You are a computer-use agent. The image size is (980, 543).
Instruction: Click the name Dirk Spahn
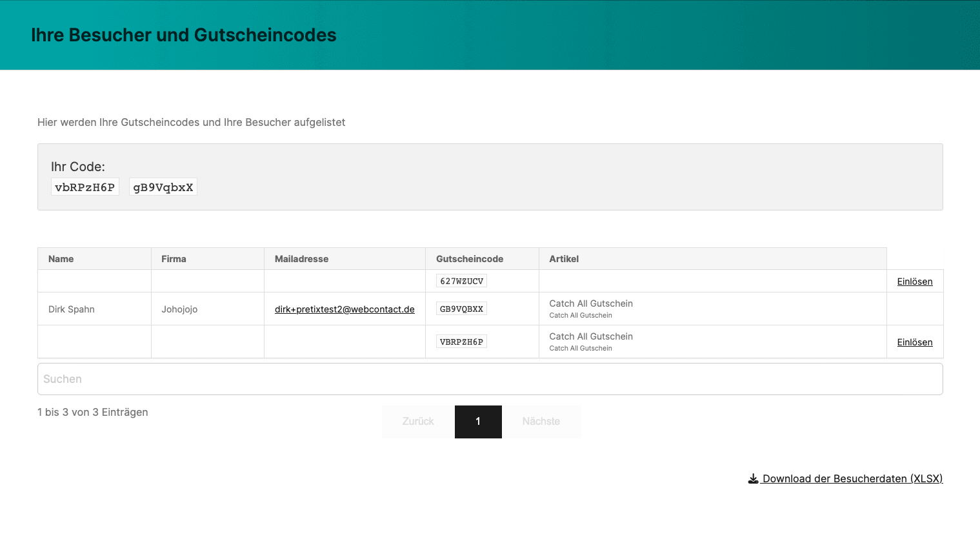pos(72,309)
